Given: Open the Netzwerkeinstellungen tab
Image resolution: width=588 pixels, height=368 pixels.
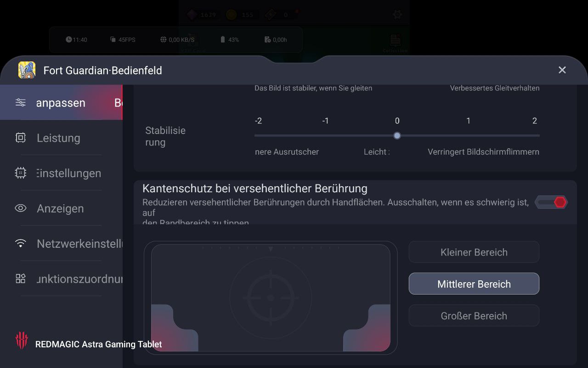Looking at the screenshot, I should point(61,244).
